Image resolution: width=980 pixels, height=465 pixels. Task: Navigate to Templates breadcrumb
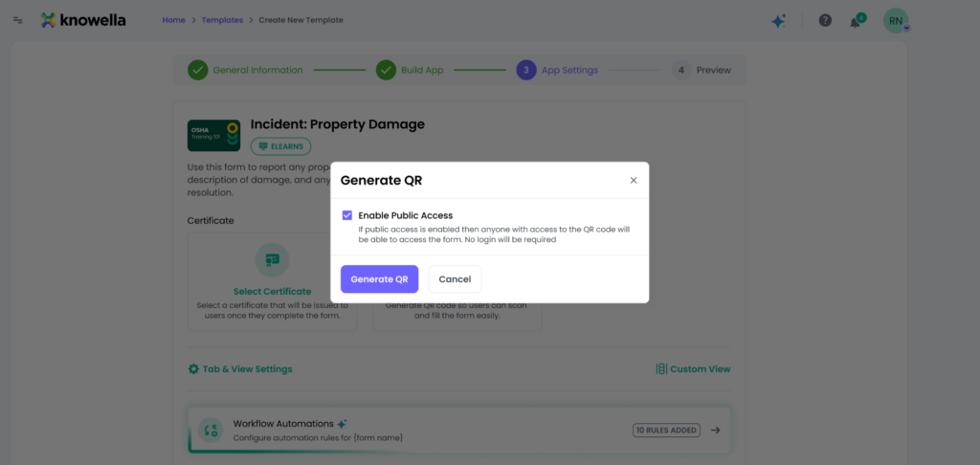point(221,20)
